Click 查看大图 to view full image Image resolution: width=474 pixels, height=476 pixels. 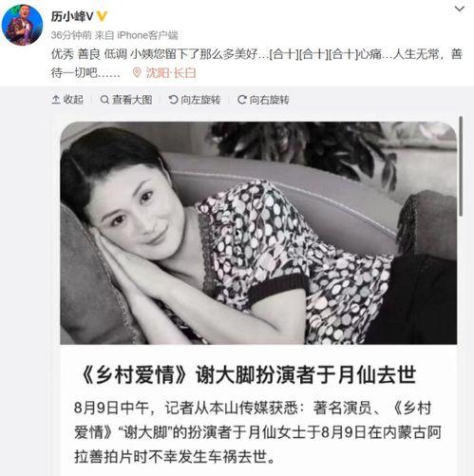[x=126, y=100]
